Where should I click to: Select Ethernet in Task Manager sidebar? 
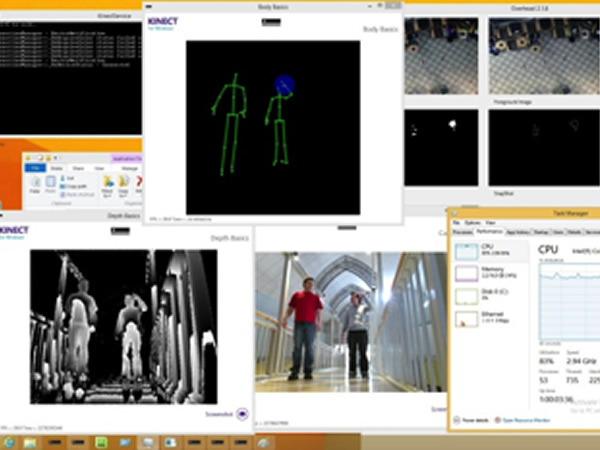click(491, 318)
